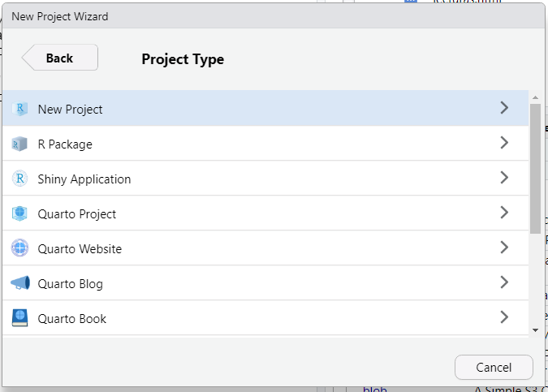548x392 pixels.
Task: Click the New Project R icon
Action: [x=20, y=109]
